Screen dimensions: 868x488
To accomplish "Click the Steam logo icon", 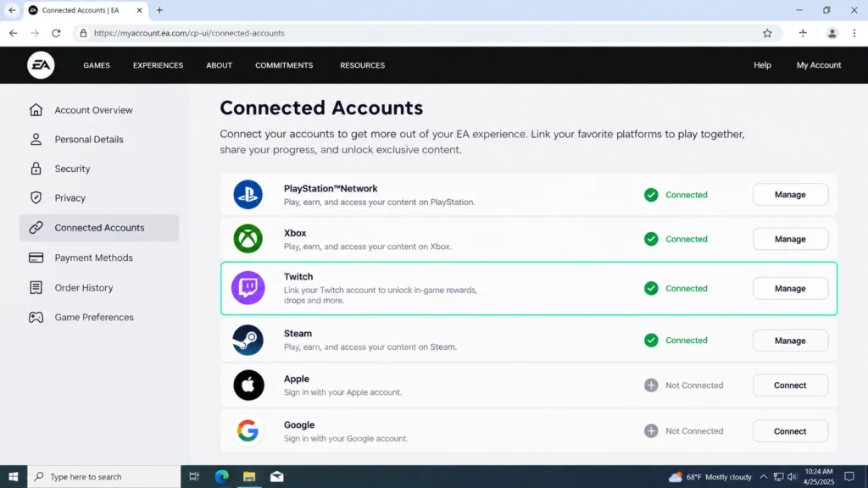I will pos(248,341).
